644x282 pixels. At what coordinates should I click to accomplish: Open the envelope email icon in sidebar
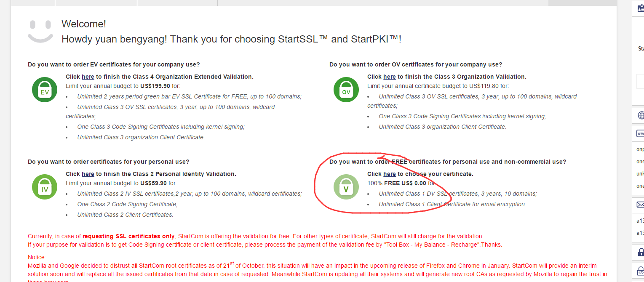(x=641, y=205)
